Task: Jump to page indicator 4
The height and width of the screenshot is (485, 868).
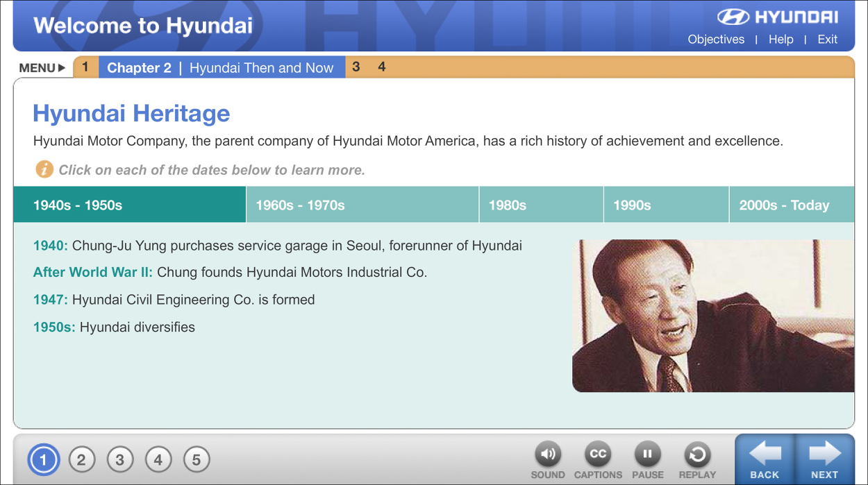Action: tap(158, 459)
